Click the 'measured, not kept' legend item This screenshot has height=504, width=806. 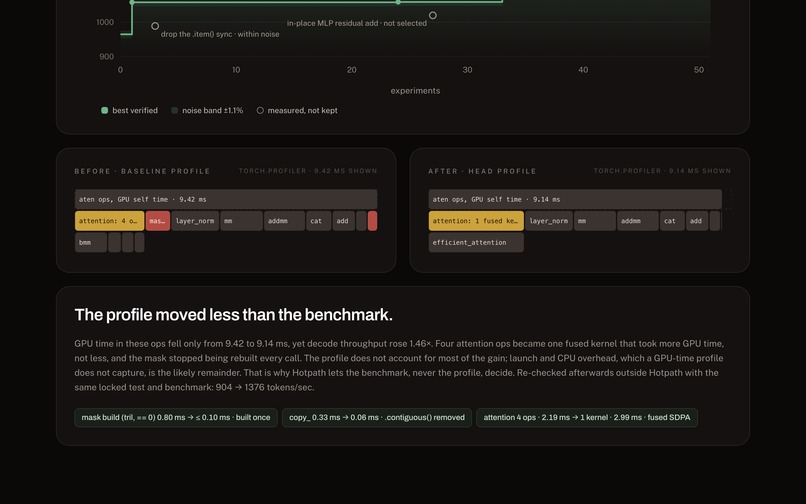297,111
